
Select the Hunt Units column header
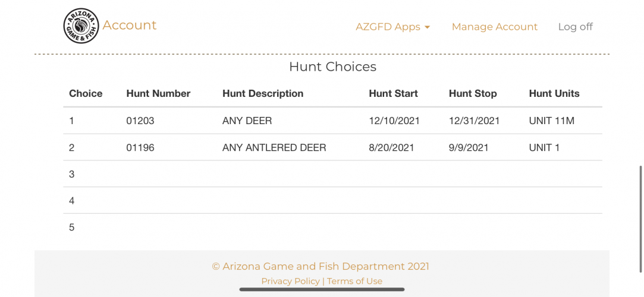coord(554,93)
